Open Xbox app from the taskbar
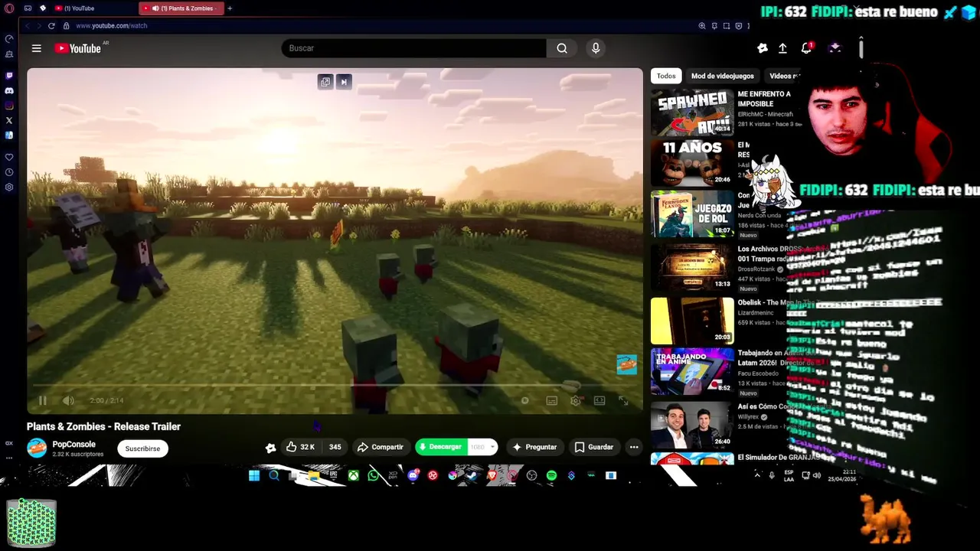The height and width of the screenshot is (551, 980). pyautogui.click(x=354, y=476)
